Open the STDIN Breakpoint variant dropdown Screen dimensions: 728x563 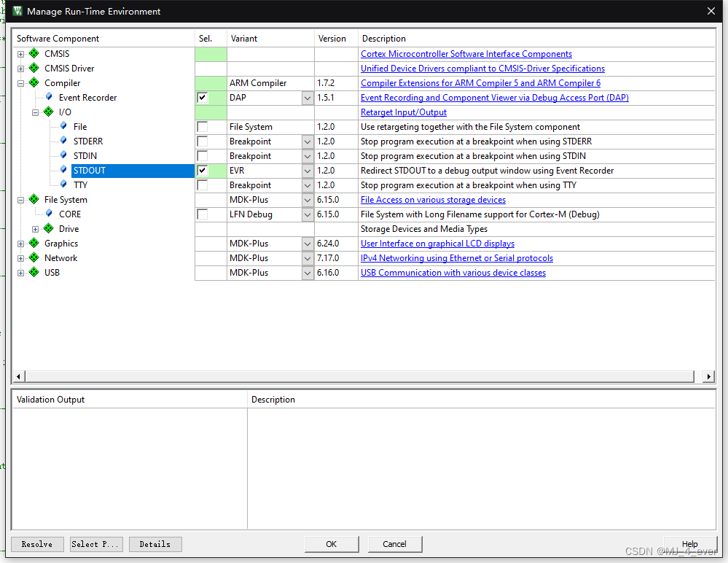pyautogui.click(x=308, y=156)
